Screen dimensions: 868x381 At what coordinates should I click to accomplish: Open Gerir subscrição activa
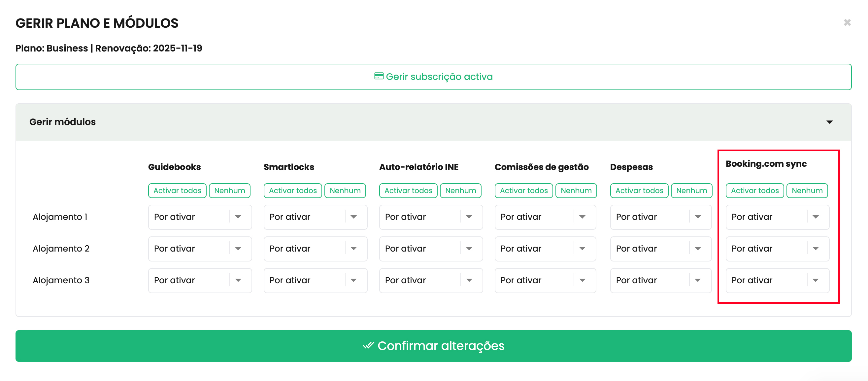coord(433,77)
